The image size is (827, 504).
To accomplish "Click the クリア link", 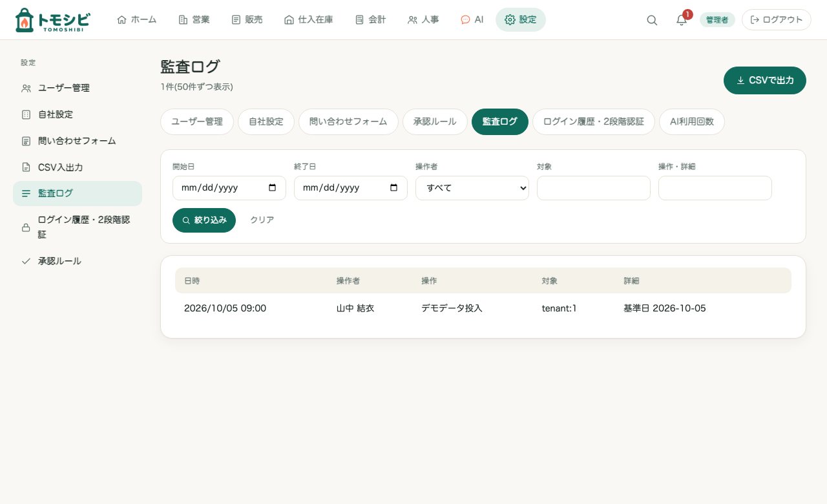I will coord(262,220).
